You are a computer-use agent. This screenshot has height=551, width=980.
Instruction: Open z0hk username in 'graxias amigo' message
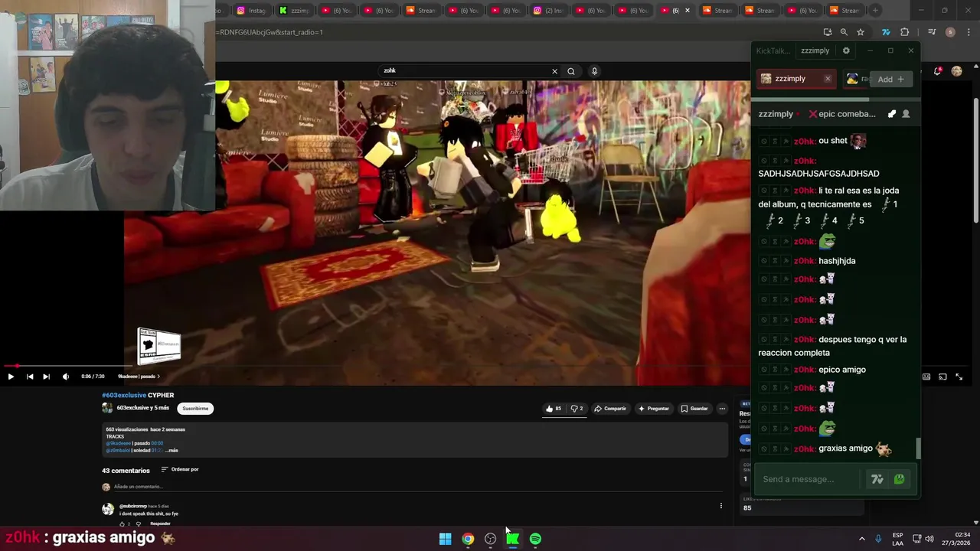[804, 448]
